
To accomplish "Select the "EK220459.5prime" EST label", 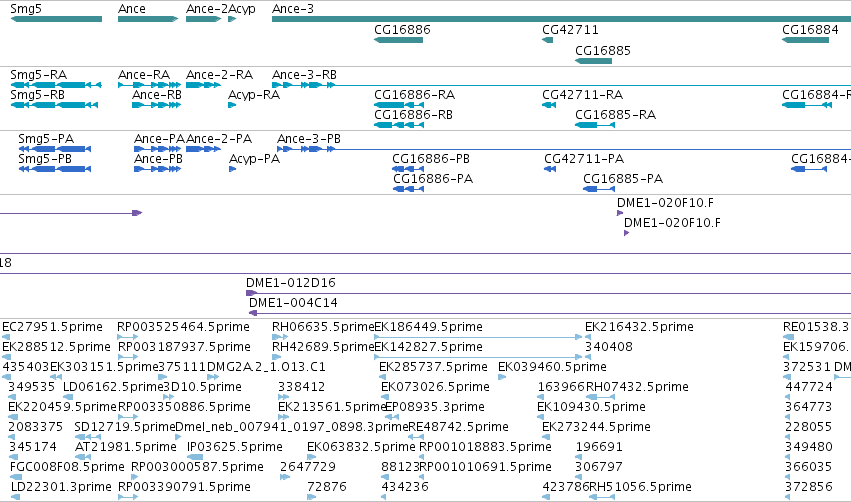I will [x=63, y=407].
